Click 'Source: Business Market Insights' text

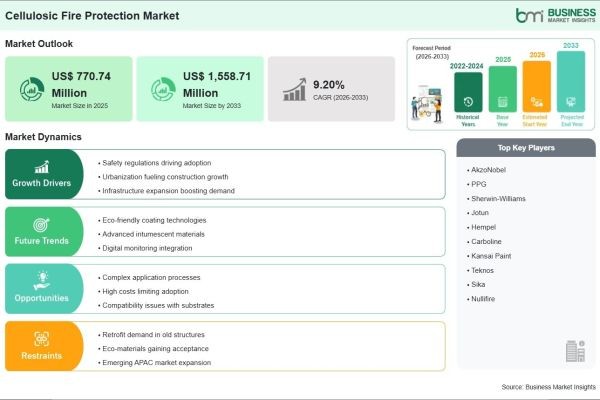[548, 387]
